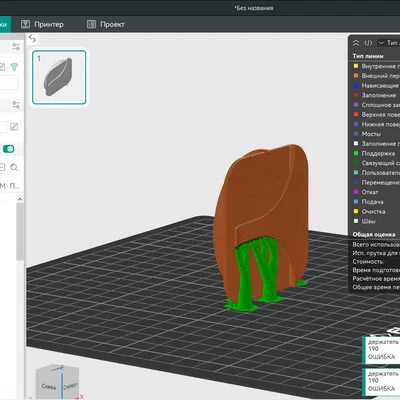Collapse the legend with the double-chevron icon
The height and width of the screenshot is (400, 400).
(x=356, y=43)
